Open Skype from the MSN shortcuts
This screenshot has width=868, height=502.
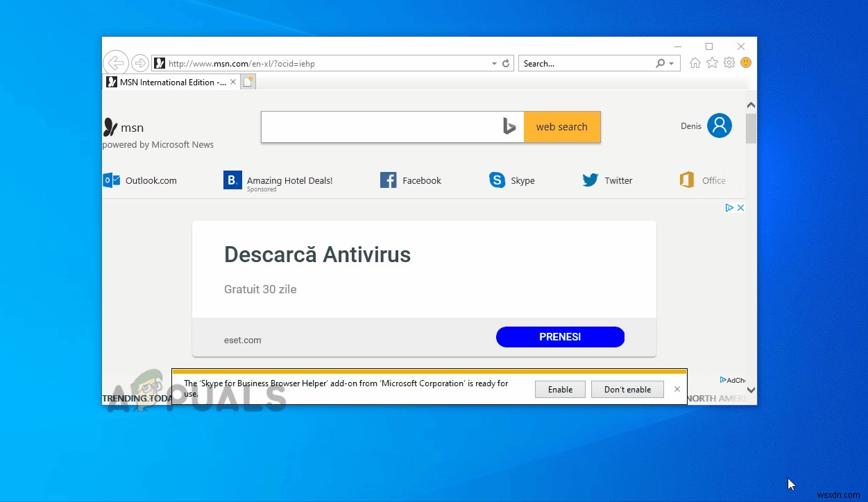pos(512,180)
